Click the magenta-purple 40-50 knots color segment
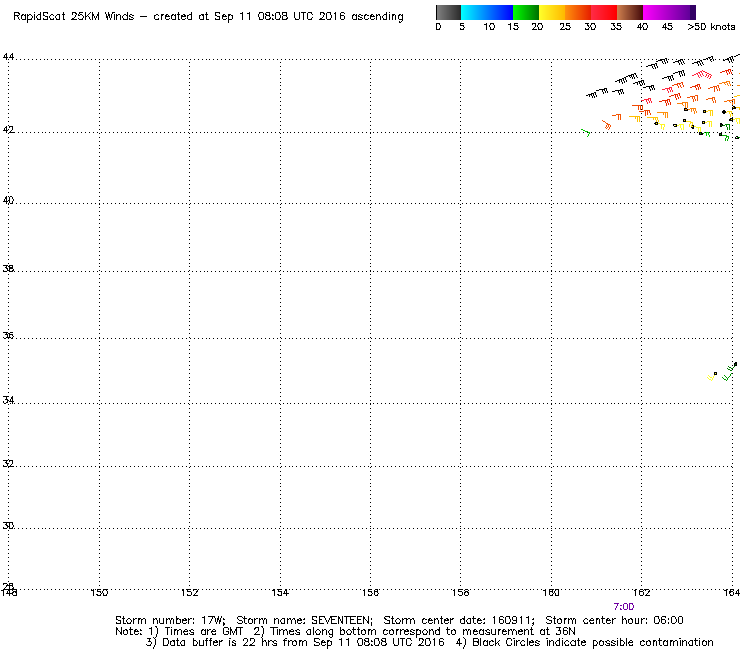The image size is (740, 650). click(669, 12)
